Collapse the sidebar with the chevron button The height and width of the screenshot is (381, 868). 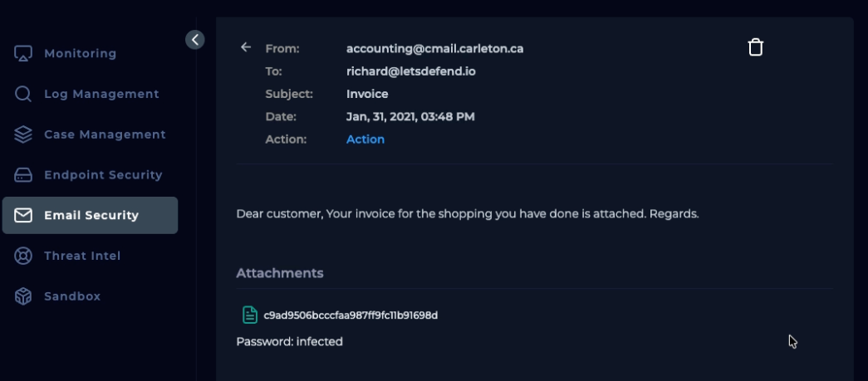pos(194,39)
